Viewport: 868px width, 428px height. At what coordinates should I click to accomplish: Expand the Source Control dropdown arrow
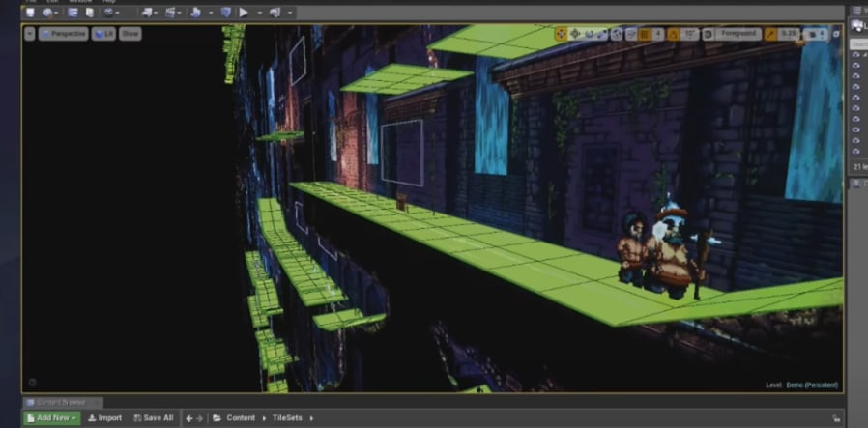pos(56,13)
